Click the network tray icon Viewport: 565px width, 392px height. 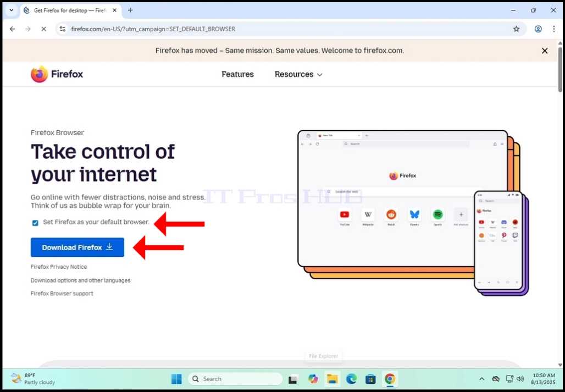pyautogui.click(x=509, y=379)
